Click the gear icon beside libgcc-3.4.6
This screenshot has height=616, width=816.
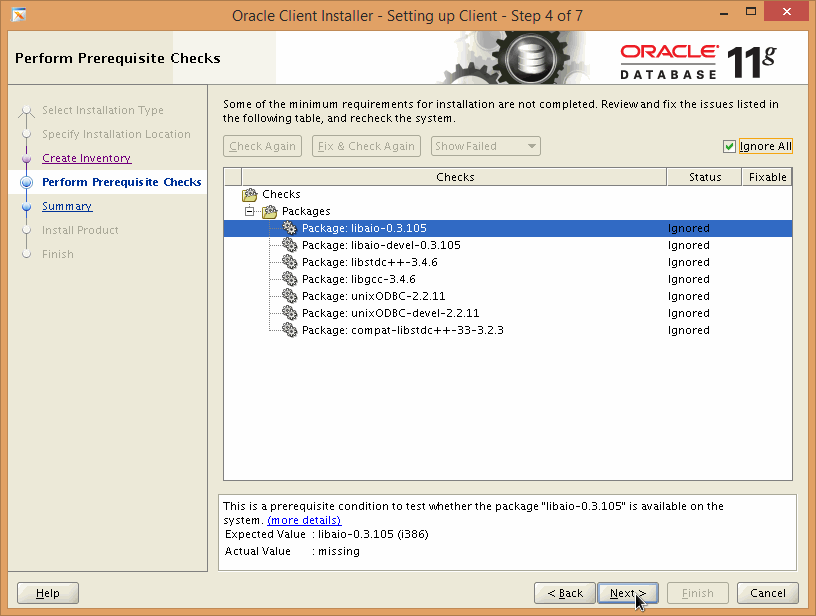click(x=289, y=279)
